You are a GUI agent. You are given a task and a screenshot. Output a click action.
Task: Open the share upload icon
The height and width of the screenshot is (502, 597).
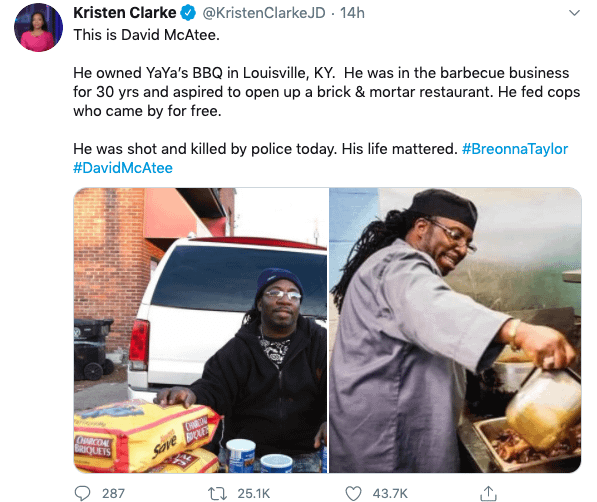tap(488, 493)
